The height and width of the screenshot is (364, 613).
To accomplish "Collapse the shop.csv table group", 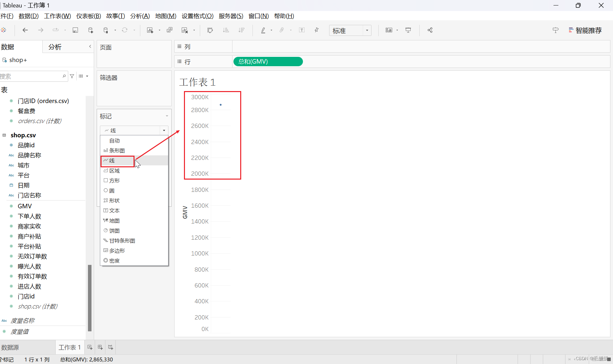I will pos(4,135).
